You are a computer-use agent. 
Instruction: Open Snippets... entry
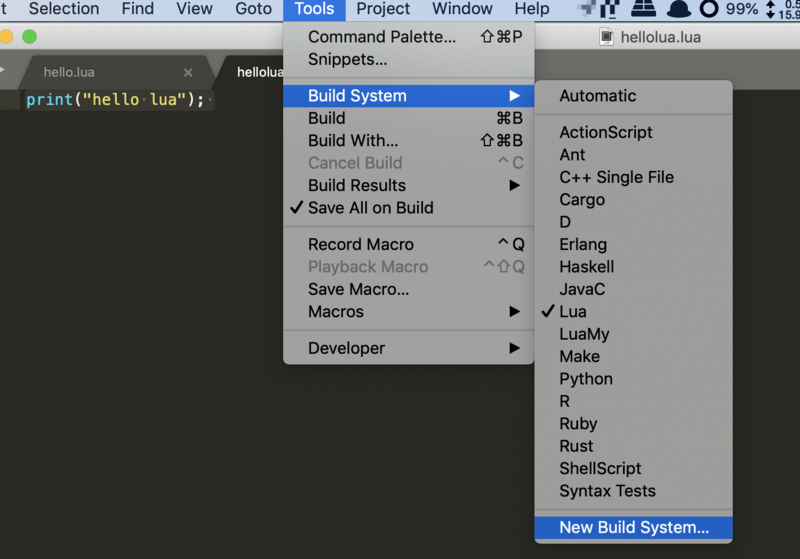pos(409,59)
